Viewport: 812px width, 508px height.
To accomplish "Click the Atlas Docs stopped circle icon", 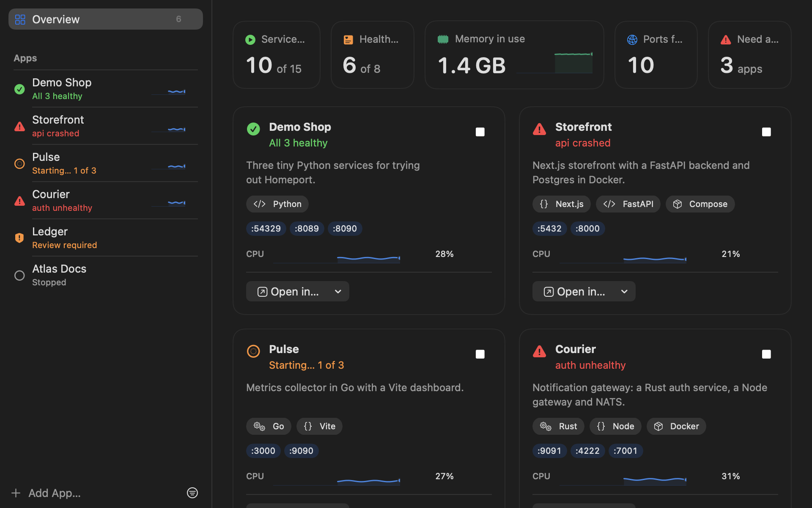I will [x=19, y=276].
